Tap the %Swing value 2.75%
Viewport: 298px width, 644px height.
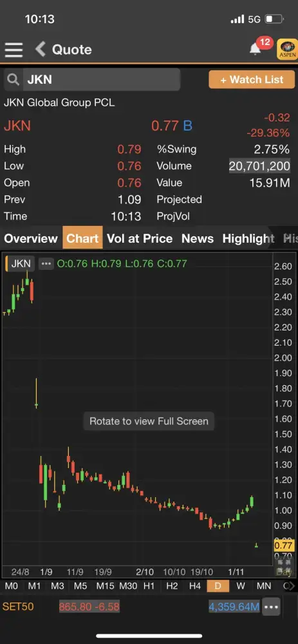pos(272,149)
